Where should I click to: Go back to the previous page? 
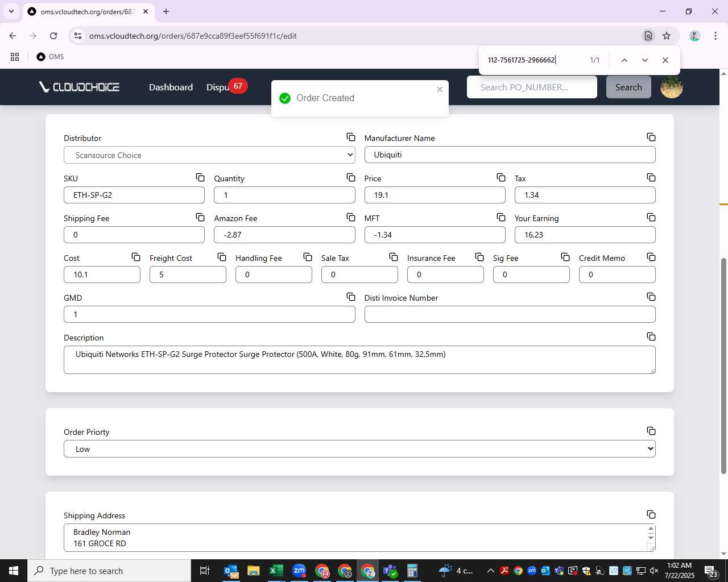point(13,36)
